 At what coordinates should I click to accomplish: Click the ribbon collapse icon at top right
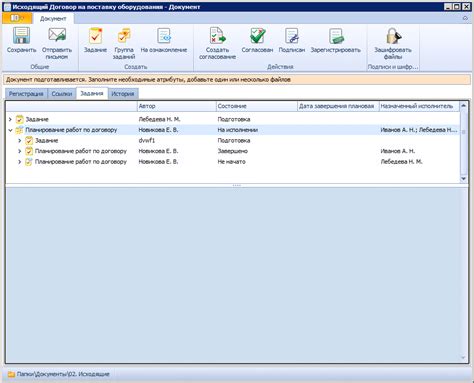[x=465, y=18]
